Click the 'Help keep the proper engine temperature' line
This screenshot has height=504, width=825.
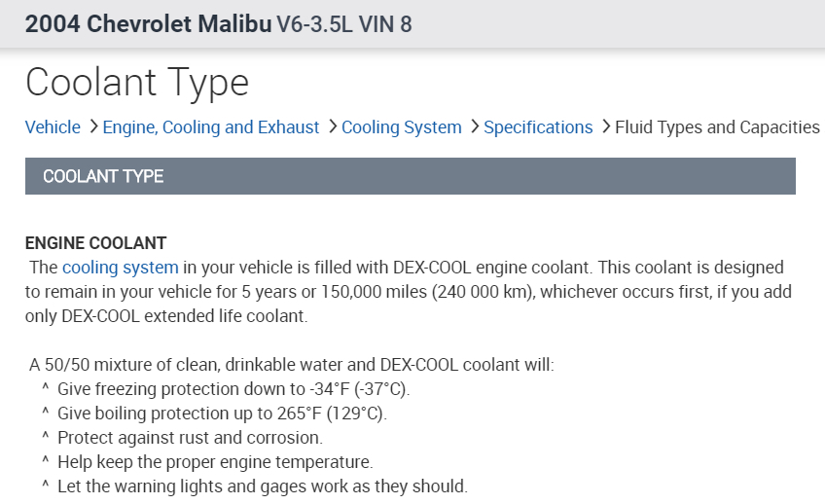tap(215, 462)
